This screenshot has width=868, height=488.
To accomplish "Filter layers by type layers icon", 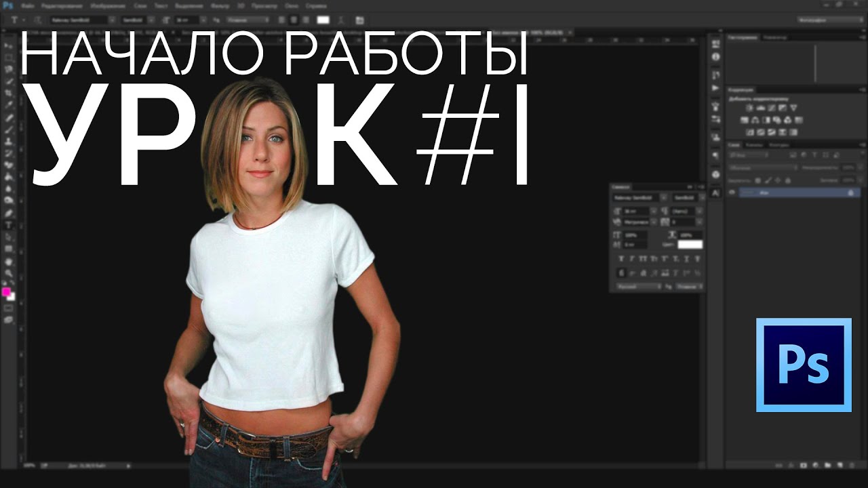I will click(x=814, y=155).
